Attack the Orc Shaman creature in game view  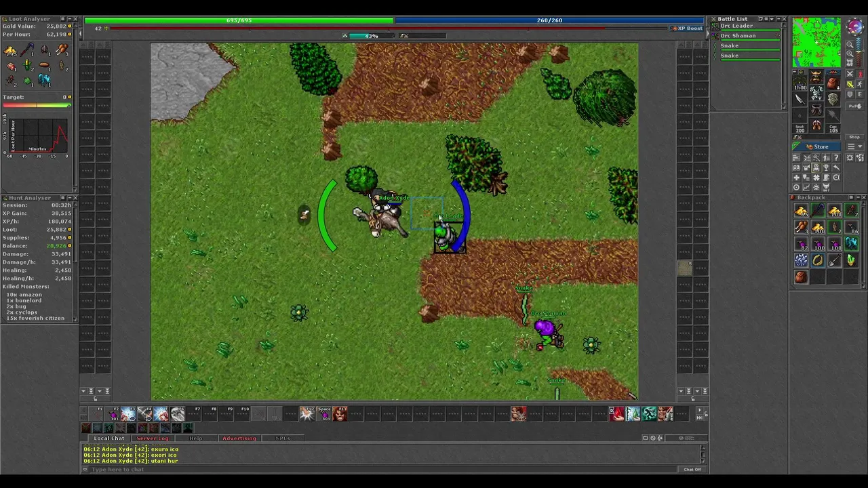point(548,335)
